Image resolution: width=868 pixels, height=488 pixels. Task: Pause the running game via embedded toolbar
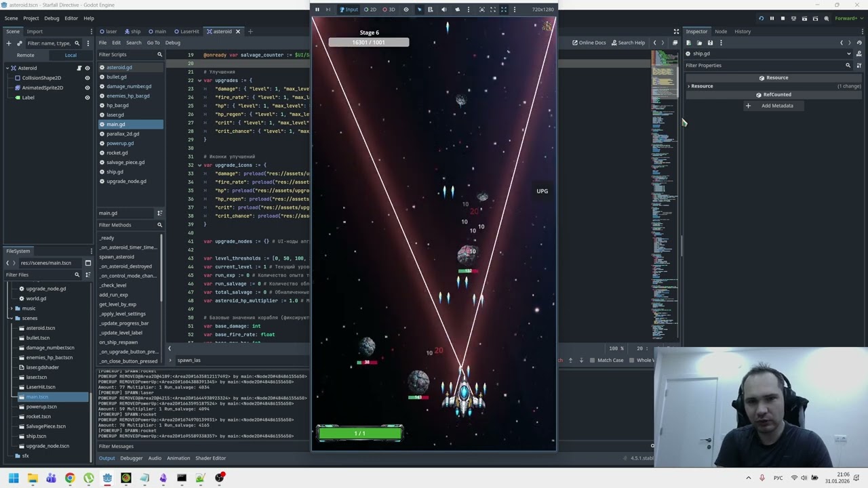click(x=317, y=9)
